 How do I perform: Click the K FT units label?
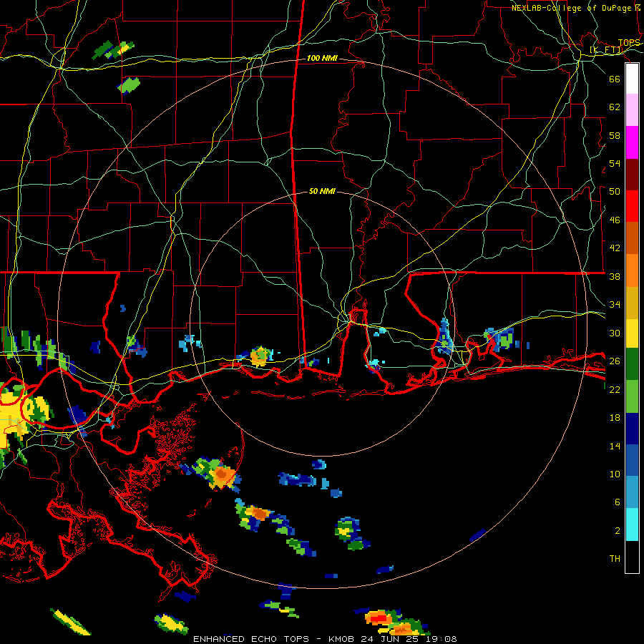(606, 50)
